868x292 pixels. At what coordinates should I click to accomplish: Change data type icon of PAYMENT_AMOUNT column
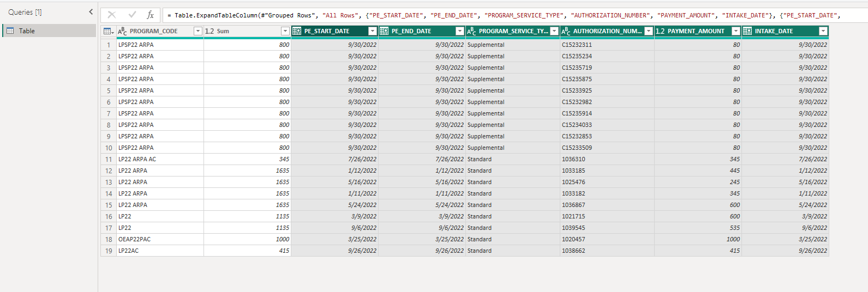[x=660, y=31]
